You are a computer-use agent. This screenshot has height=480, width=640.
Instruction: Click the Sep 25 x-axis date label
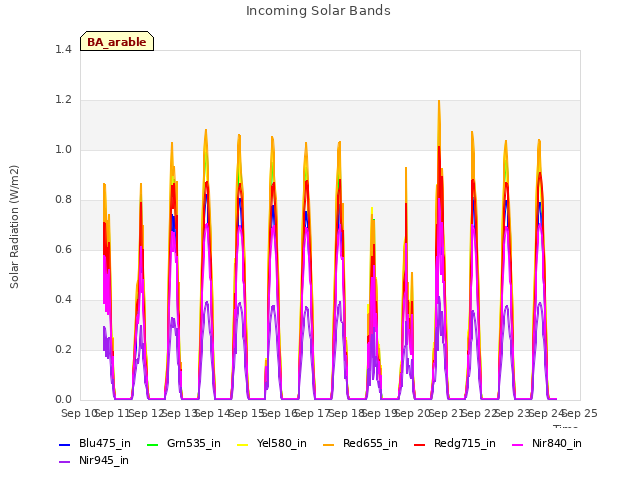(x=580, y=413)
